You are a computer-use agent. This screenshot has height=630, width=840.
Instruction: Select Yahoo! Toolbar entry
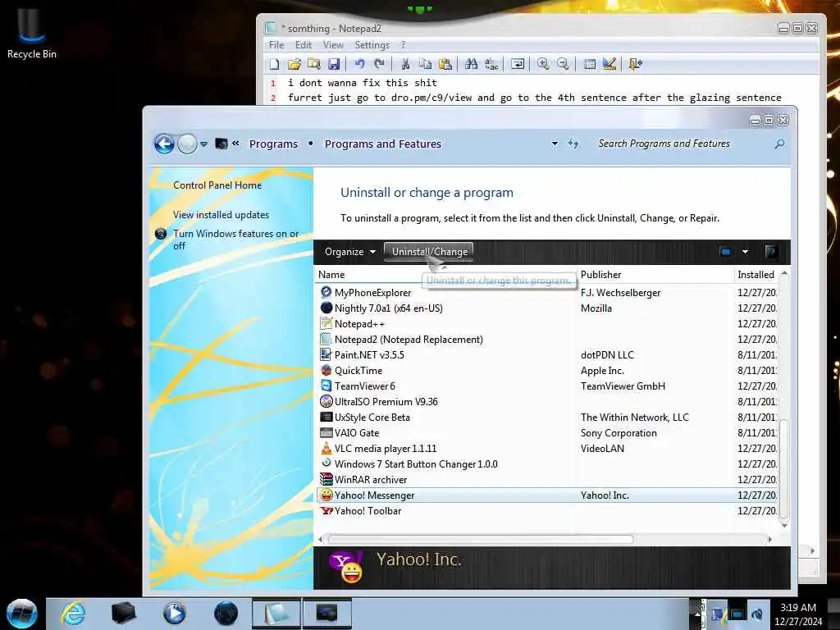pos(547,511)
